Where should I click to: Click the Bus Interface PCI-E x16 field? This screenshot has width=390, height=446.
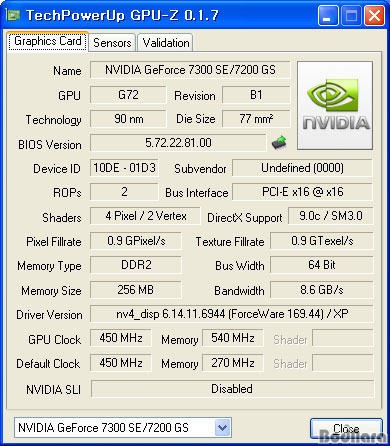(x=302, y=192)
